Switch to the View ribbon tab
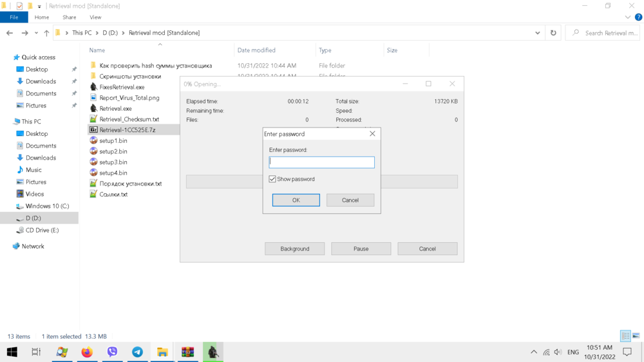 [95, 17]
